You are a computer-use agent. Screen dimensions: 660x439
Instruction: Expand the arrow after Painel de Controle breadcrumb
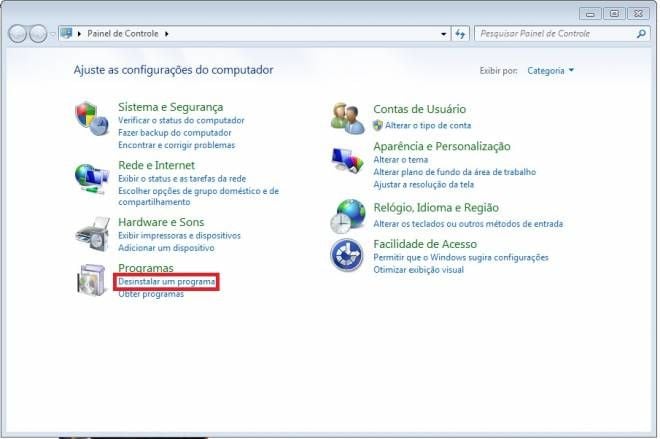click(167, 34)
